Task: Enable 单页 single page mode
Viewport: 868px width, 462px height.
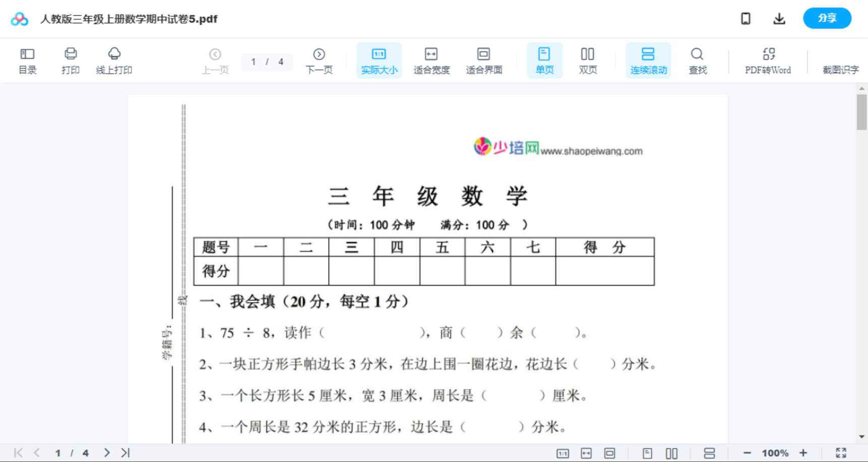Action: pos(544,60)
